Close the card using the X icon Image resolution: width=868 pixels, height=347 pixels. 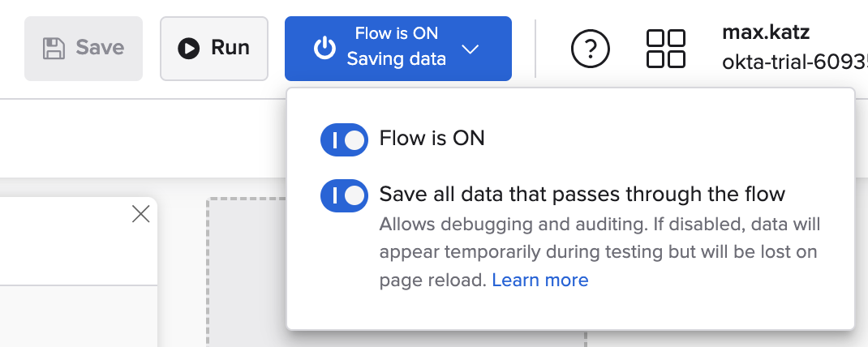click(x=141, y=214)
